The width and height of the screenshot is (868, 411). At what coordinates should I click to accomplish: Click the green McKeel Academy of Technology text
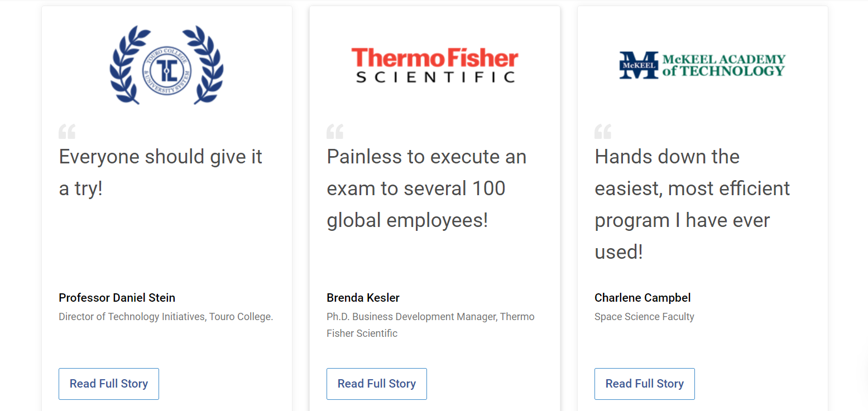pyautogui.click(x=723, y=65)
